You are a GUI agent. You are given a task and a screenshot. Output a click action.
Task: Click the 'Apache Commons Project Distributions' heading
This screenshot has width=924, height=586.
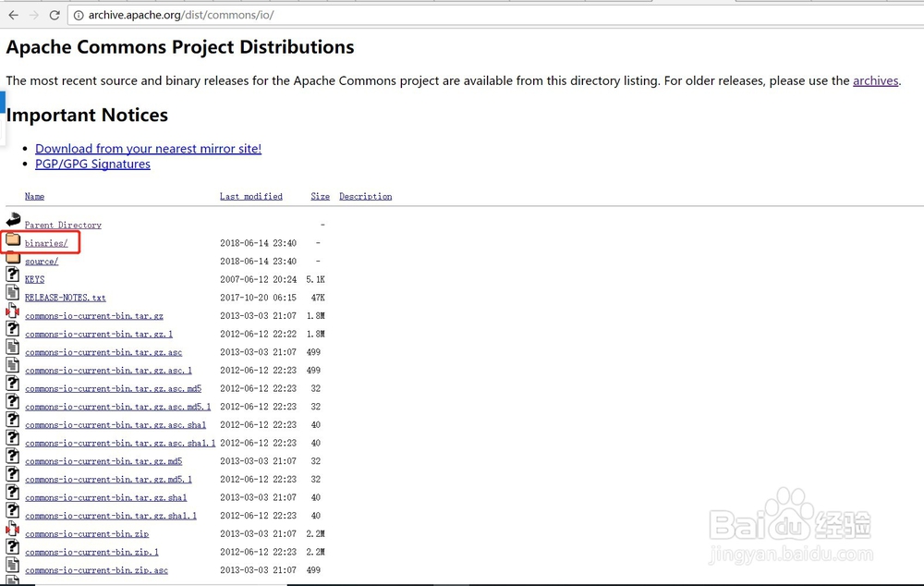tap(180, 47)
